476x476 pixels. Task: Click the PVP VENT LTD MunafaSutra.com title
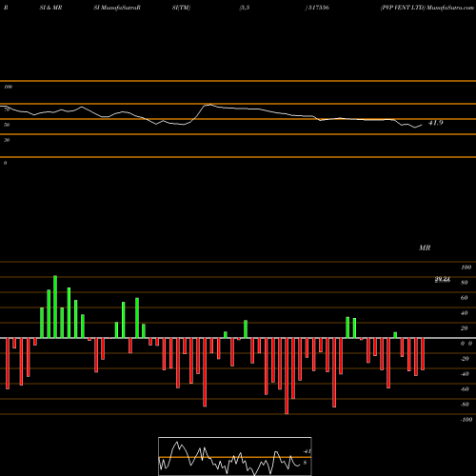tap(427, 8)
